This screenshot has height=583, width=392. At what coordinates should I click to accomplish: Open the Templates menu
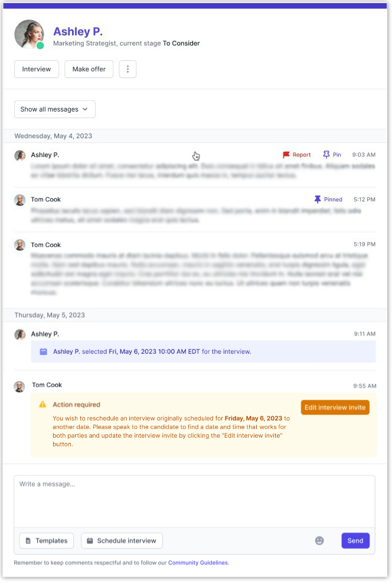click(47, 540)
